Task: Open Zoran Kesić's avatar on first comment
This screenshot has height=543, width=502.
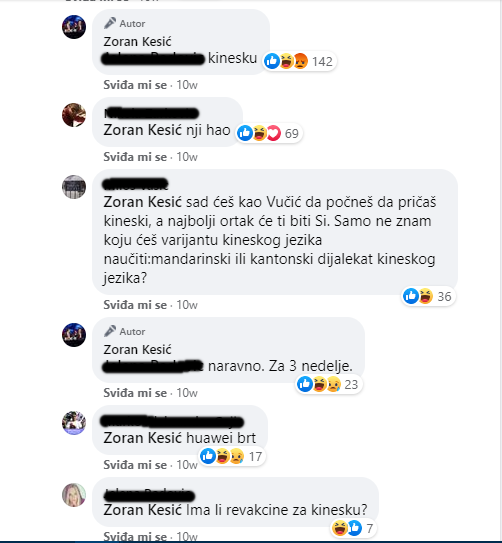Action: click(74, 27)
